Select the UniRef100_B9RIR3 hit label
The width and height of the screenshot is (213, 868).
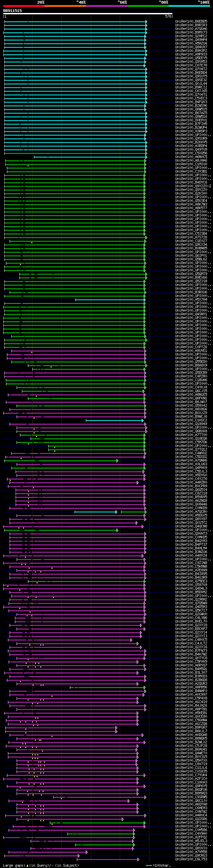pos(191,25)
